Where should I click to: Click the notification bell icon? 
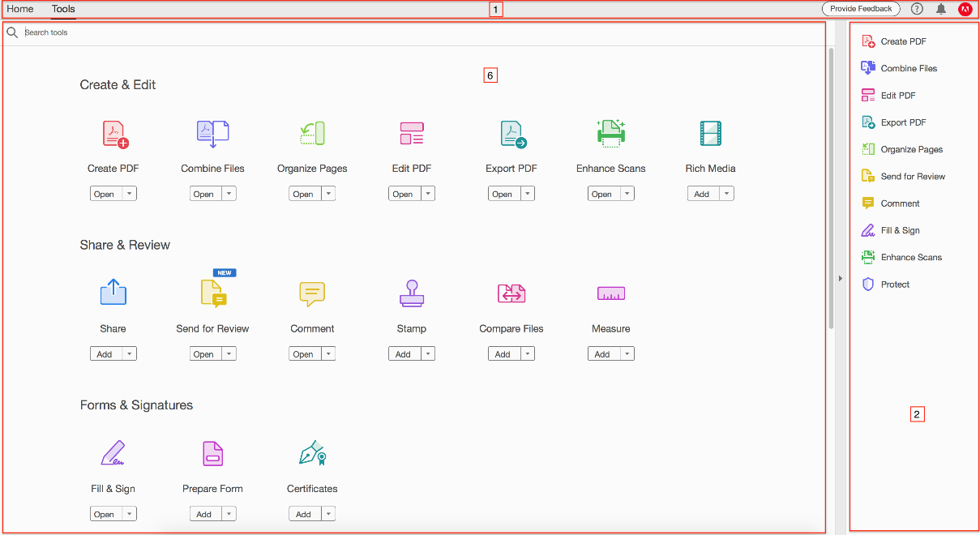[x=940, y=9]
